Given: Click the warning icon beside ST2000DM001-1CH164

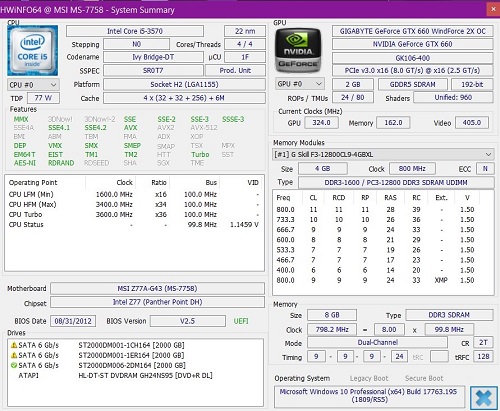Looking at the screenshot, I should tap(14, 345).
